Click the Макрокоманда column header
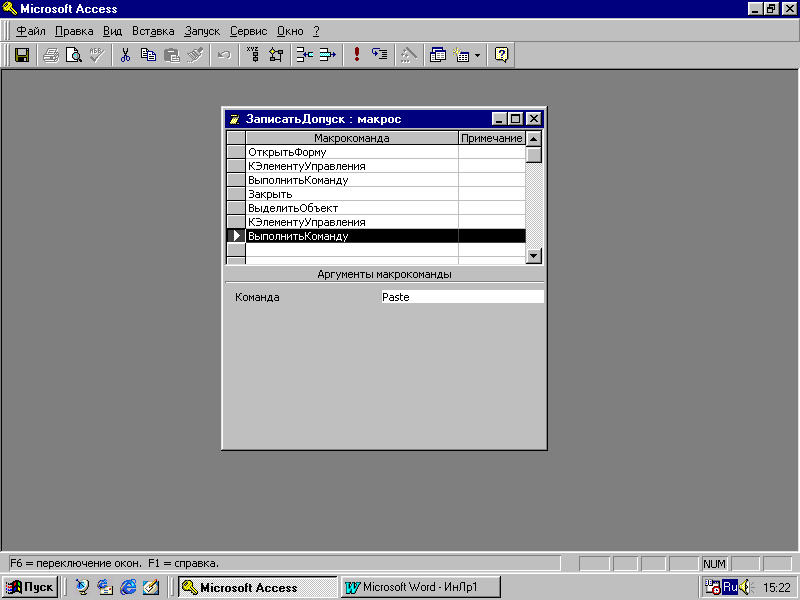Viewport: 800px width, 600px height. pos(352,138)
